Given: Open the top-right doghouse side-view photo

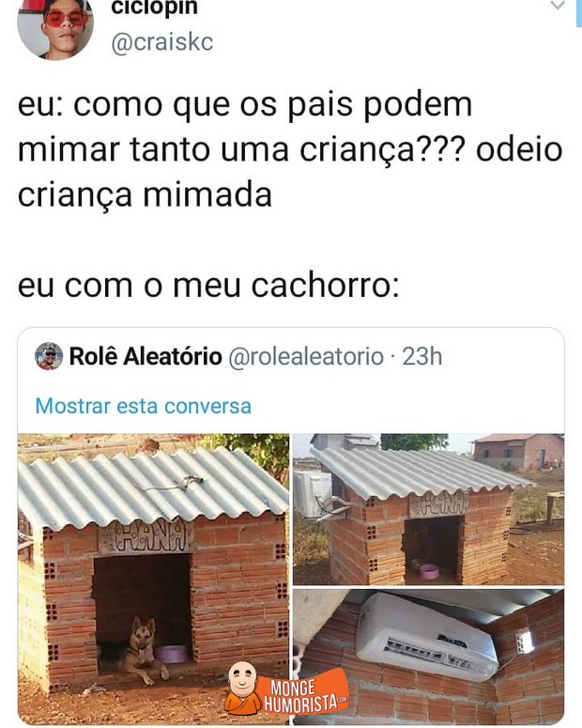Looking at the screenshot, I should coord(428,509).
